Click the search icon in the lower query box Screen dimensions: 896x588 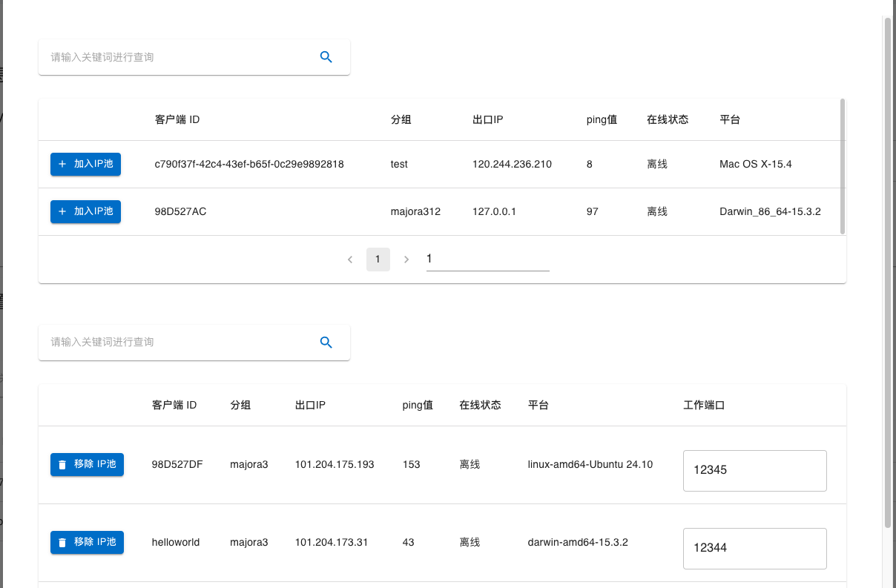326,343
